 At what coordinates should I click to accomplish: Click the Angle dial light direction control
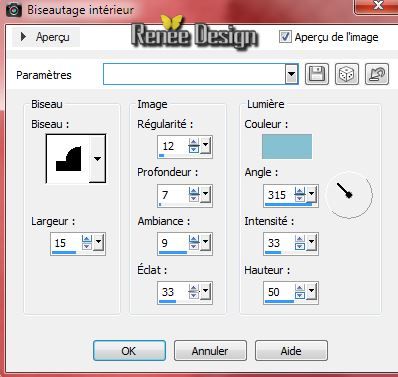coord(349,195)
